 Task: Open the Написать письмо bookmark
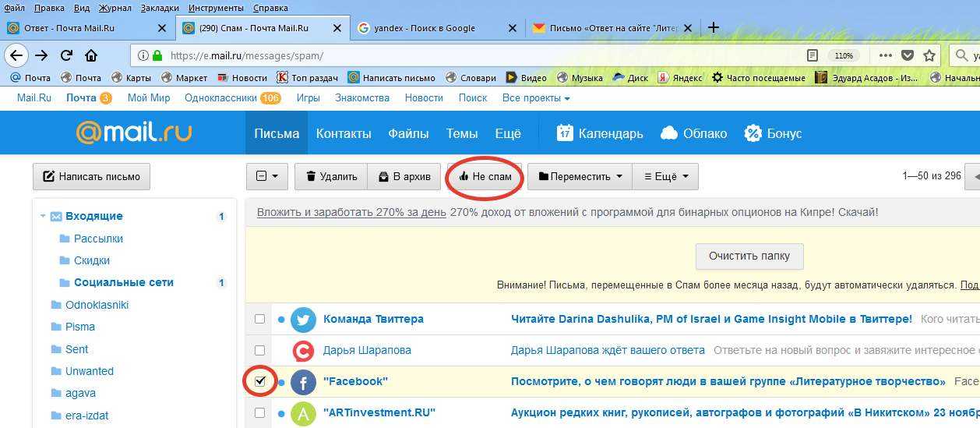tap(392, 77)
